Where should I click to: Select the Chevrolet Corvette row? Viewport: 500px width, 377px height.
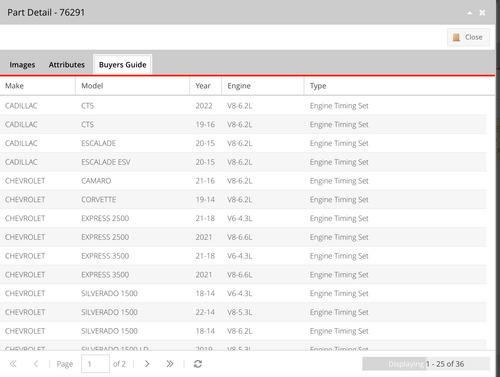pyautogui.click(x=243, y=200)
